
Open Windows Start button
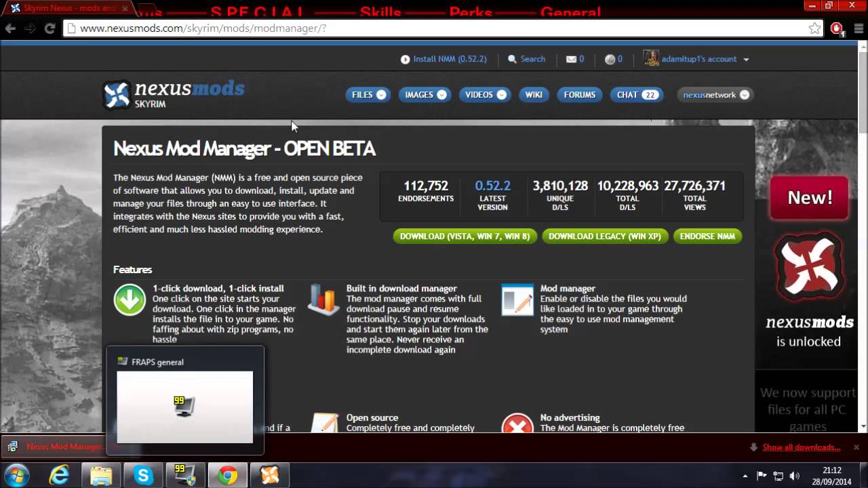point(16,475)
